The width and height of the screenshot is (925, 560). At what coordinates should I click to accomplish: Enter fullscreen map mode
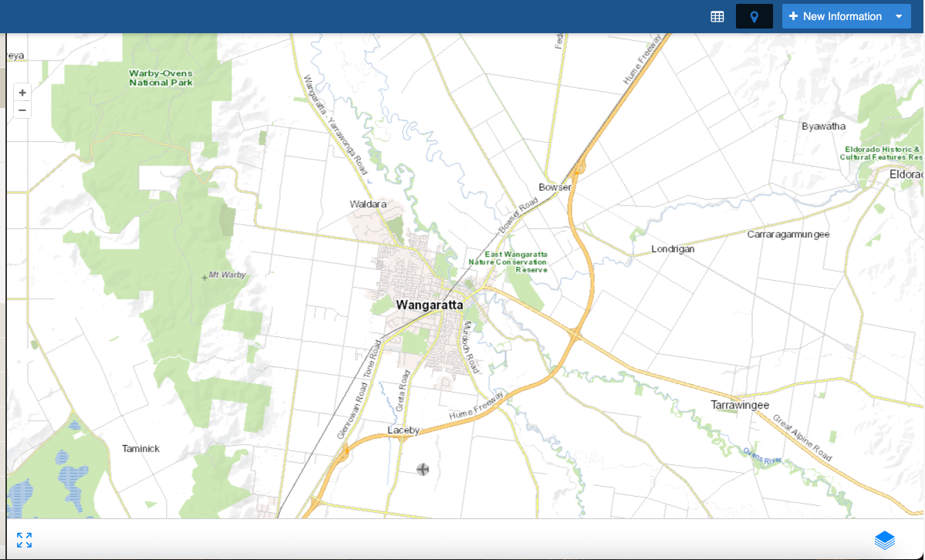click(x=25, y=540)
